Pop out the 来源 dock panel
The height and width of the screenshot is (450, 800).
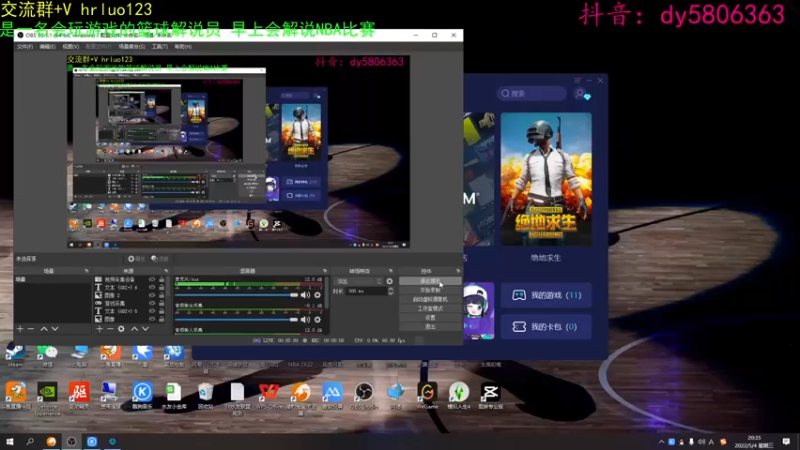pyautogui.click(x=166, y=271)
